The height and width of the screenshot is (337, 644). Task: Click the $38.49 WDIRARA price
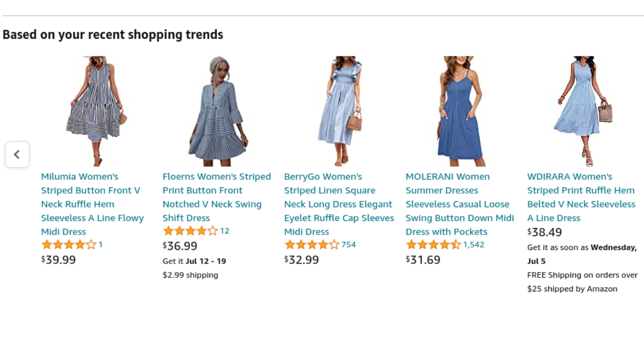[545, 232]
